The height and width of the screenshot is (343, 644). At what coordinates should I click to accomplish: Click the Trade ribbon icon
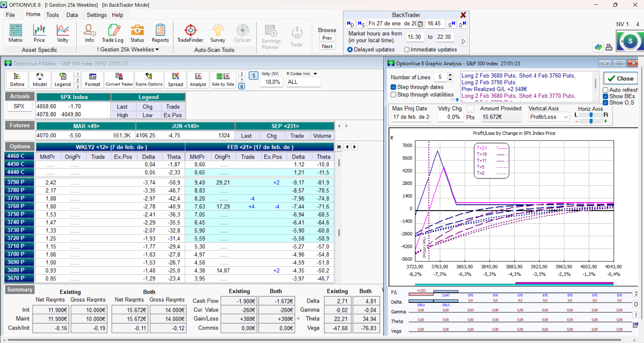297,36
